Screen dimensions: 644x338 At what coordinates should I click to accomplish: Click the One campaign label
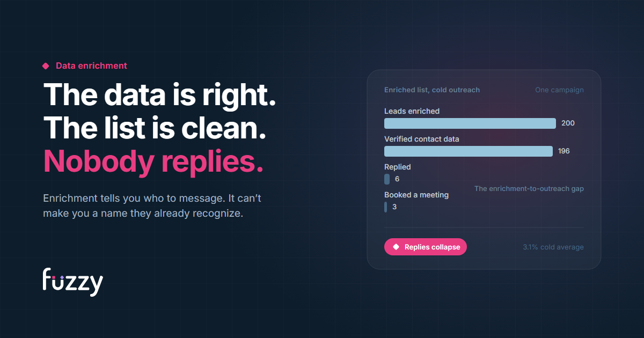point(559,90)
